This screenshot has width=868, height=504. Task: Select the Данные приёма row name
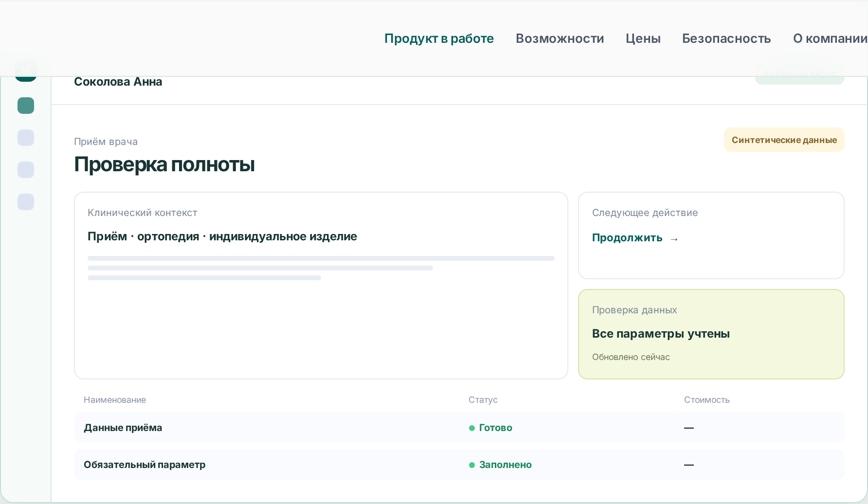pos(123,428)
